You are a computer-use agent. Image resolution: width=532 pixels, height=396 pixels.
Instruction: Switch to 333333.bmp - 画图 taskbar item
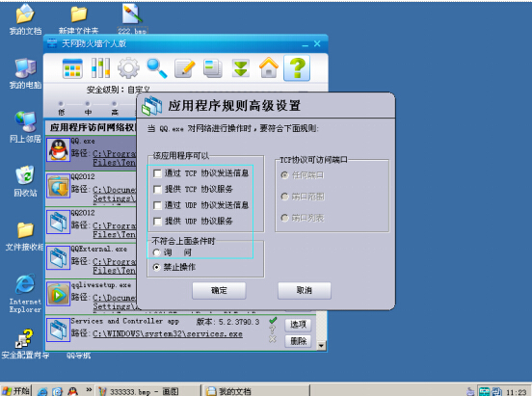pos(147,391)
